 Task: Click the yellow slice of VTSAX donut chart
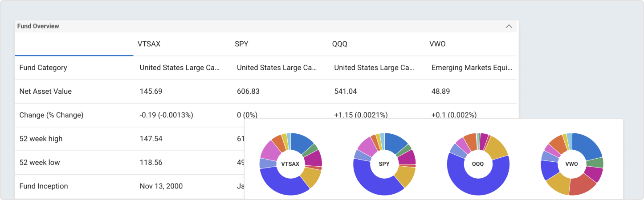tap(311, 177)
